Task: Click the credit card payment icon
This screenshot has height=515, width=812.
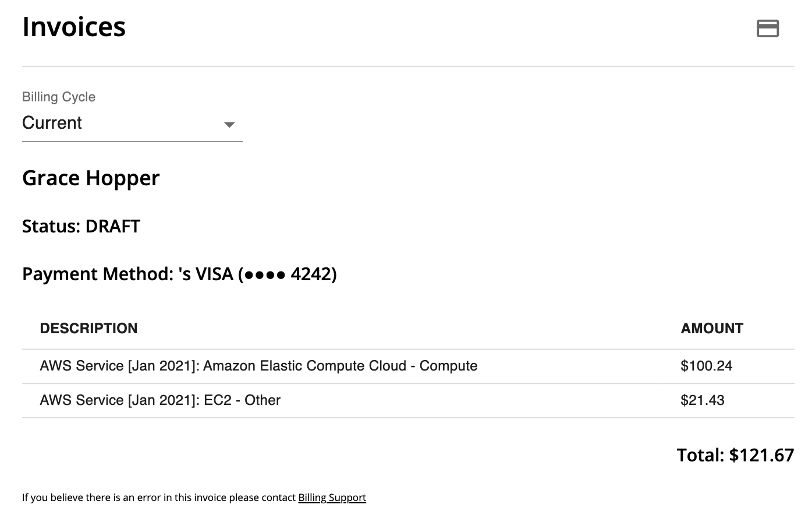Action: pyautogui.click(x=767, y=28)
